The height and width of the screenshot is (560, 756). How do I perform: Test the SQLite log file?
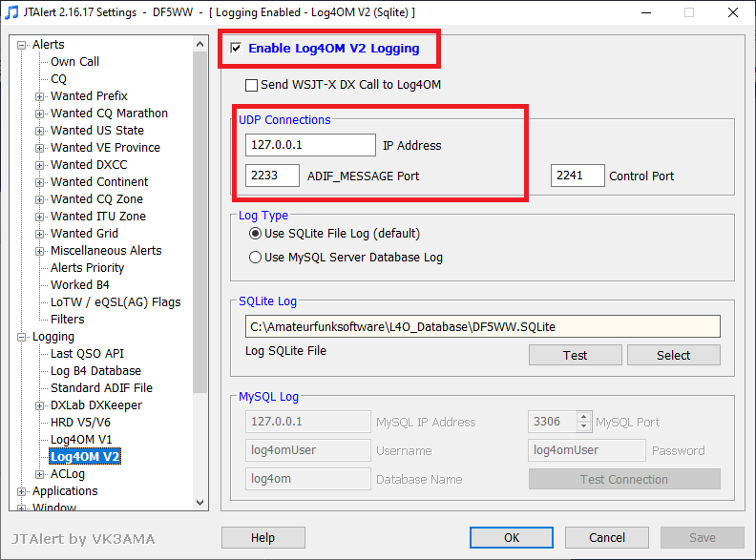click(x=576, y=355)
